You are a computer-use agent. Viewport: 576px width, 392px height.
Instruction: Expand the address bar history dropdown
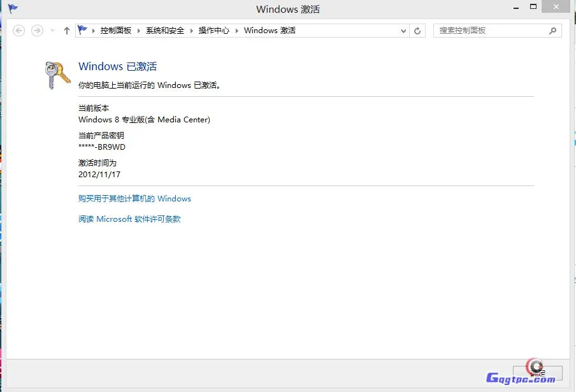point(403,31)
